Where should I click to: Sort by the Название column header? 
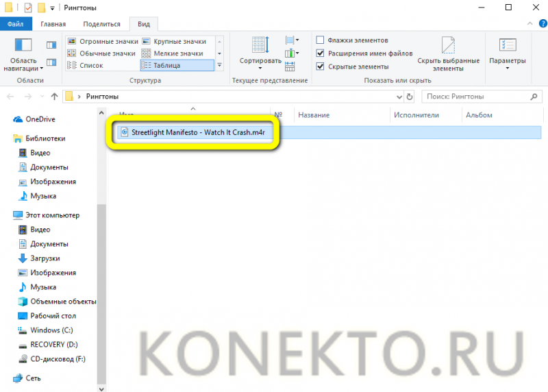coord(342,114)
